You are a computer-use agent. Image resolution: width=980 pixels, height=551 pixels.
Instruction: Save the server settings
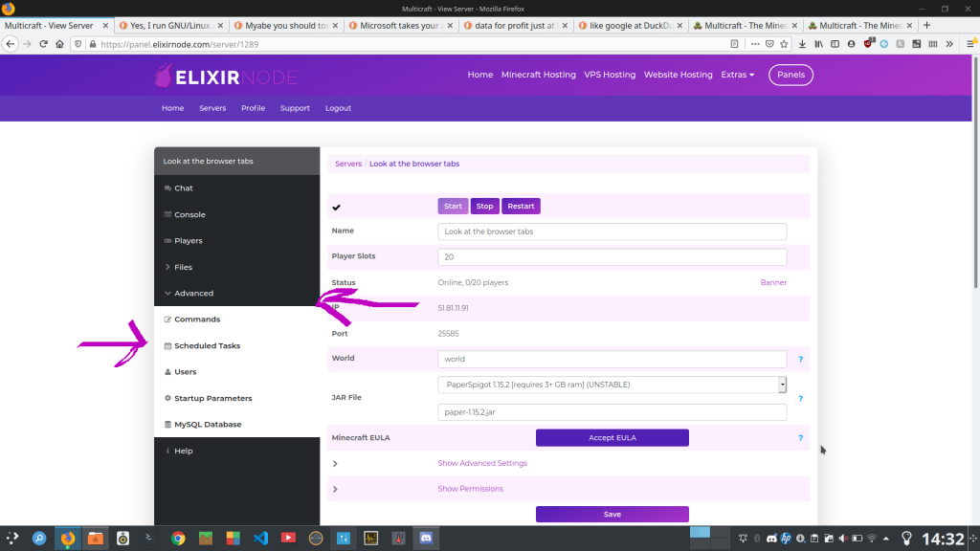612,514
